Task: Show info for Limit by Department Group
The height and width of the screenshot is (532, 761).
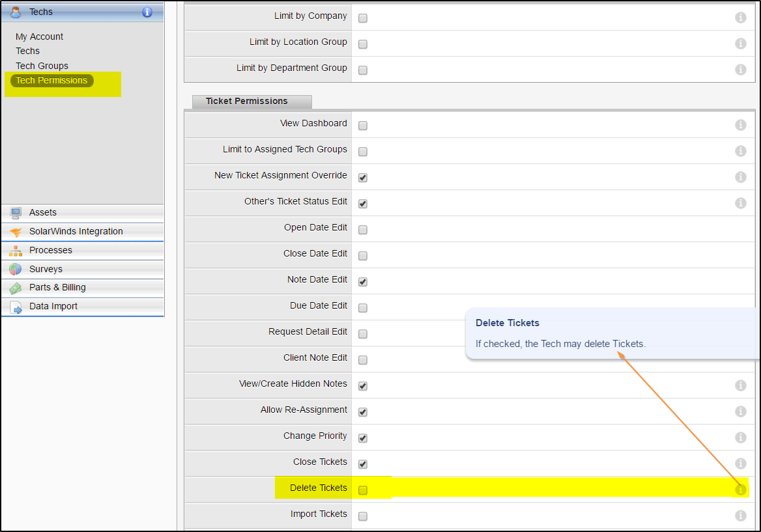Action: (x=740, y=70)
